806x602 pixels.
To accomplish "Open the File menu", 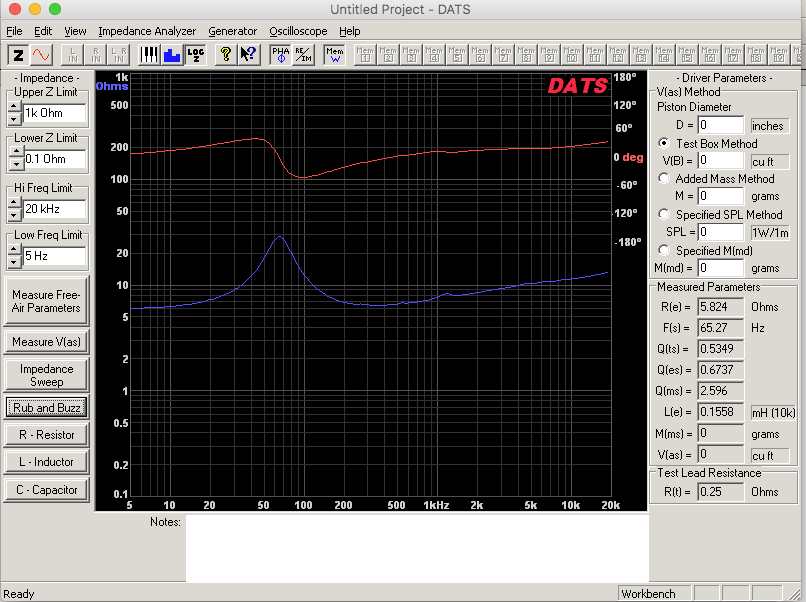I will click(x=14, y=31).
